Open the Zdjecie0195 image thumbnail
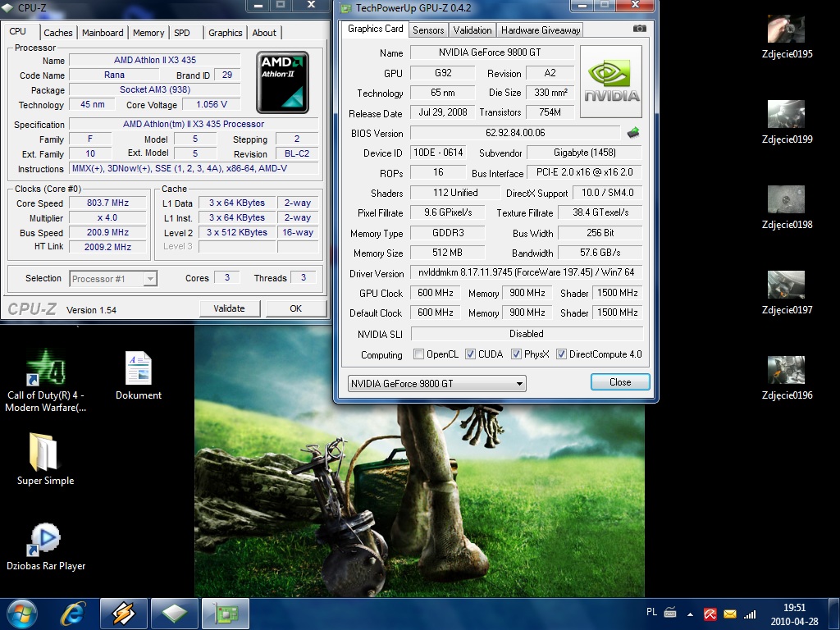This screenshot has height=630, width=840. [786, 30]
